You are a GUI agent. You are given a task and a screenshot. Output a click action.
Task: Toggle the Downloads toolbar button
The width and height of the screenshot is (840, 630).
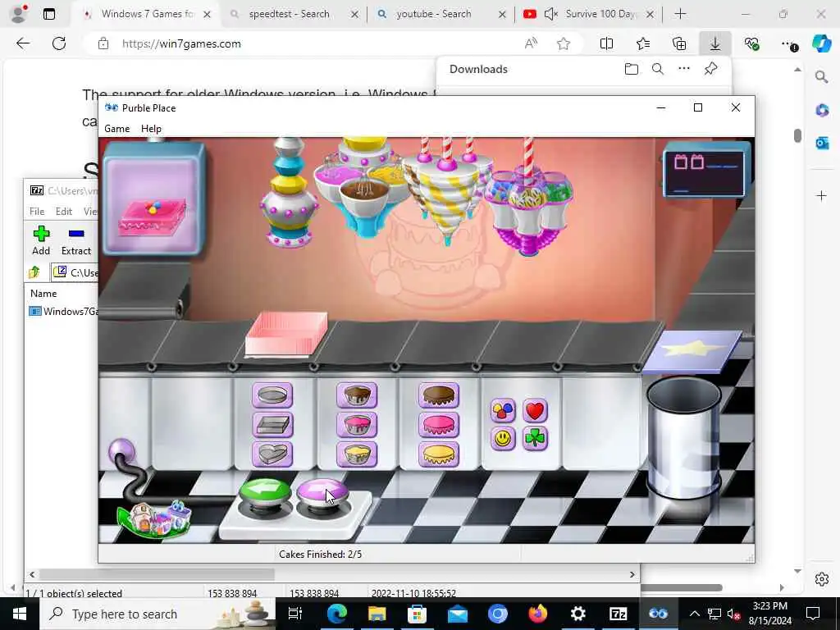[x=715, y=44]
